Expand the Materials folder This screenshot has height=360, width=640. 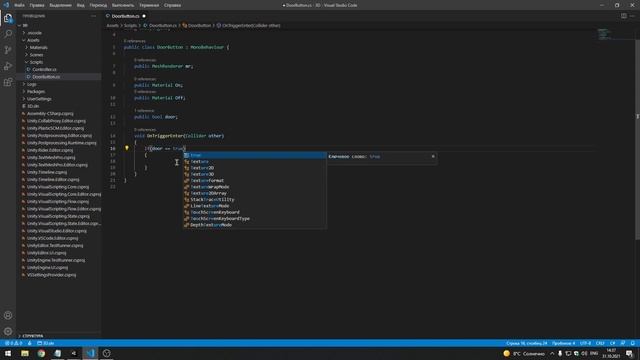click(x=38, y=47)
